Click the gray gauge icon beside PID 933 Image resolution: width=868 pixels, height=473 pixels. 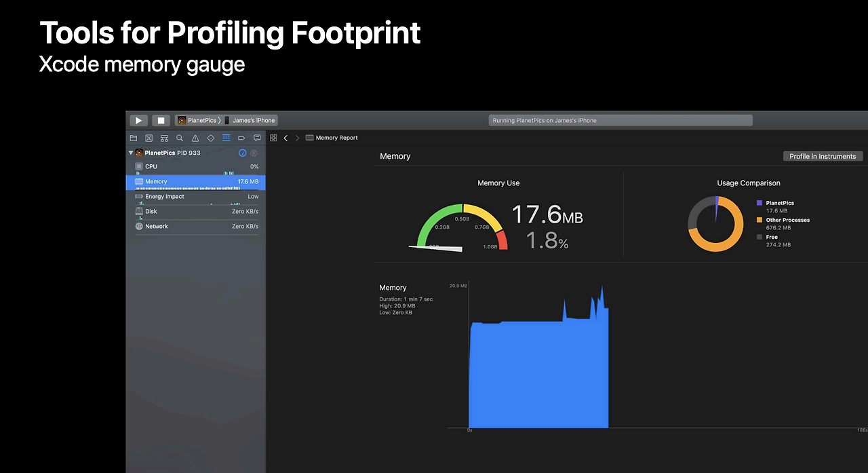[x=254, y=153]
